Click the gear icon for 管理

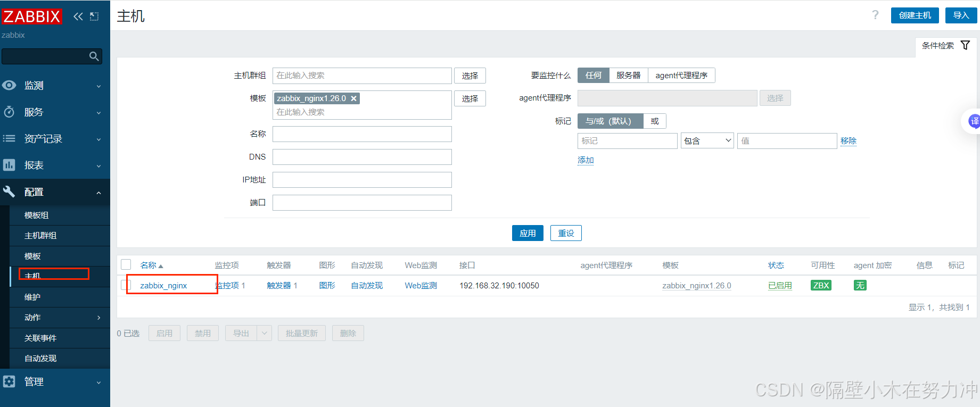(x=9, y=381)
